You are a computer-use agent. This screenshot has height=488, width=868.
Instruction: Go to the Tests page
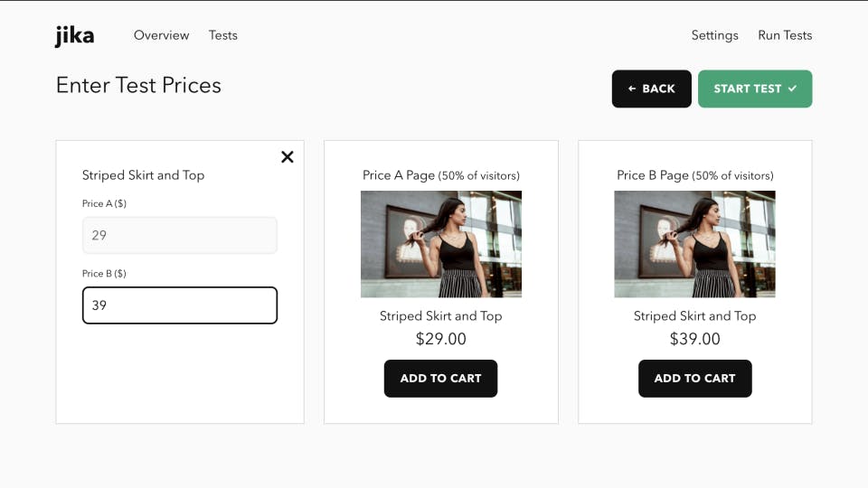(222, 35)
